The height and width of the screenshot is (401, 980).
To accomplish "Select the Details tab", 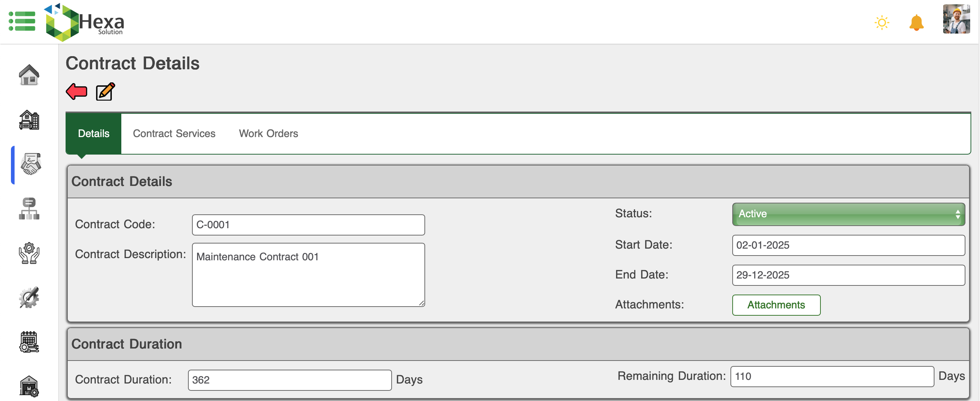I will click(94, 134).
